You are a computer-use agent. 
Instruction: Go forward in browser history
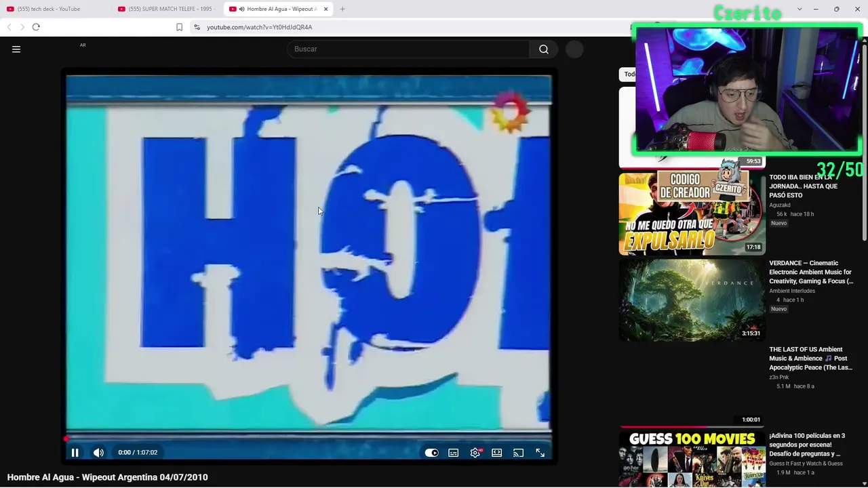tap(22, 27)
